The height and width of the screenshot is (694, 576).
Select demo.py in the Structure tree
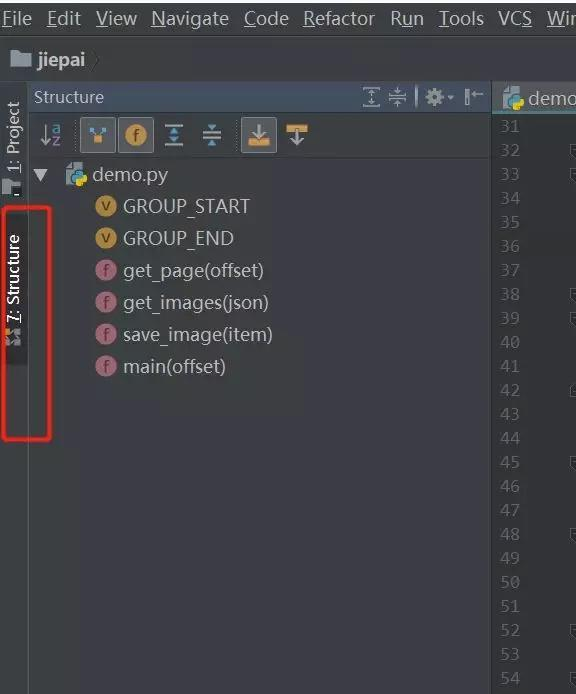click(x=130, y=175)
